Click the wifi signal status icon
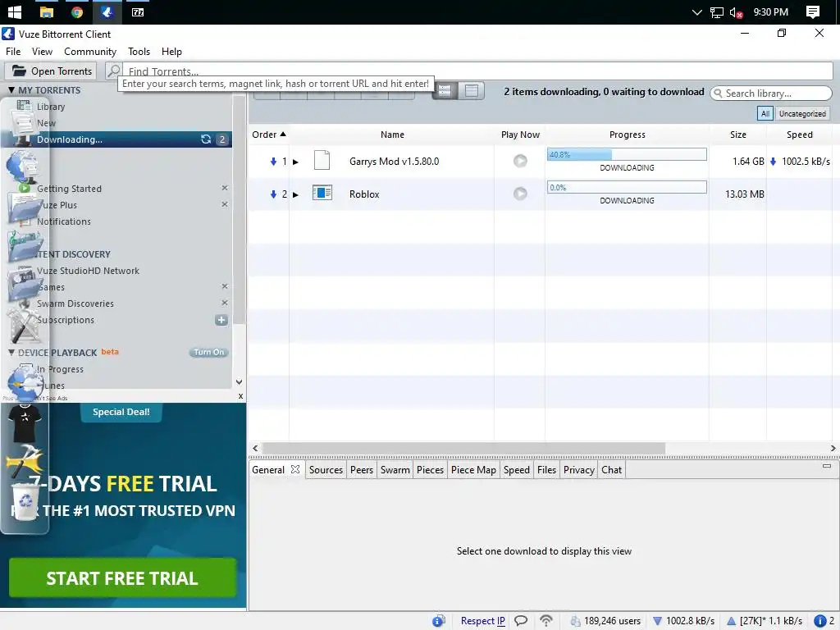The width and height of the screenshot is (840, 630). [x=546, y=620]
